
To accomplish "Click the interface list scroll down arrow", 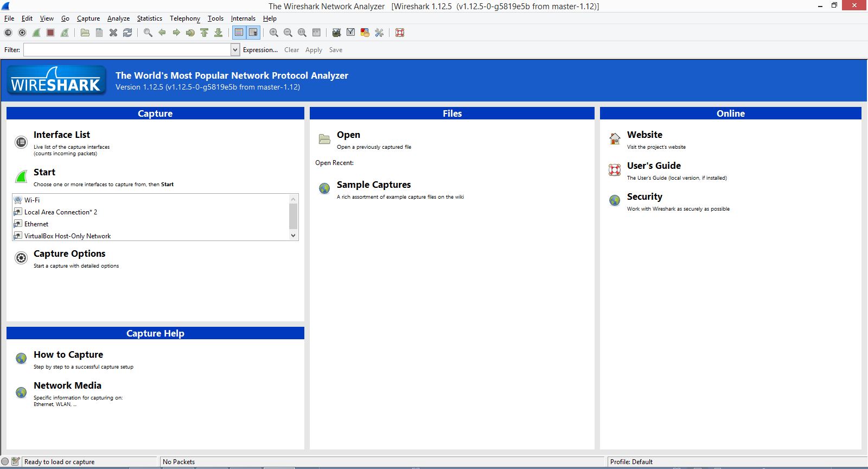I will pos(293,236).
